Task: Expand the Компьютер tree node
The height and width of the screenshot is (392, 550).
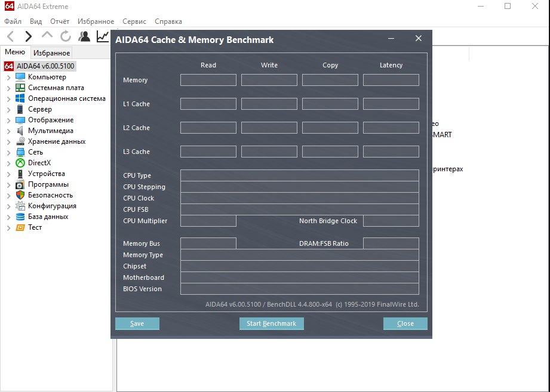Action: pos(9,77)
